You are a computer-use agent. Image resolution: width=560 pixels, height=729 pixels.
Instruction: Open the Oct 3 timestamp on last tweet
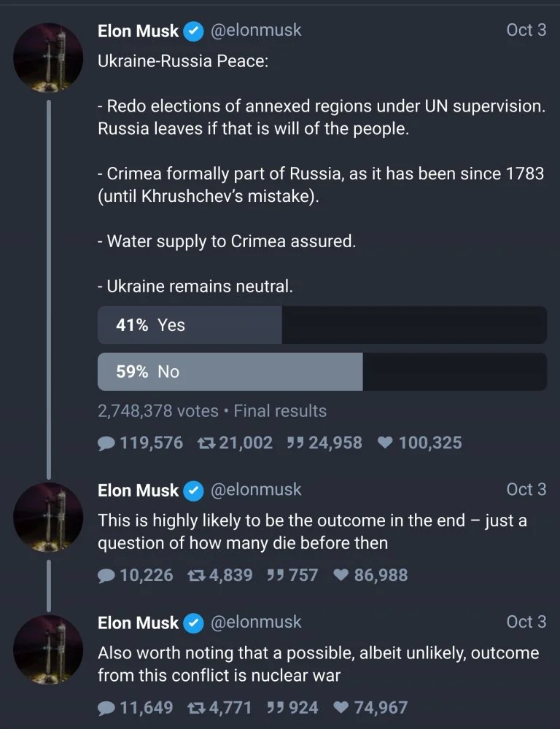[x=526, y=622]
